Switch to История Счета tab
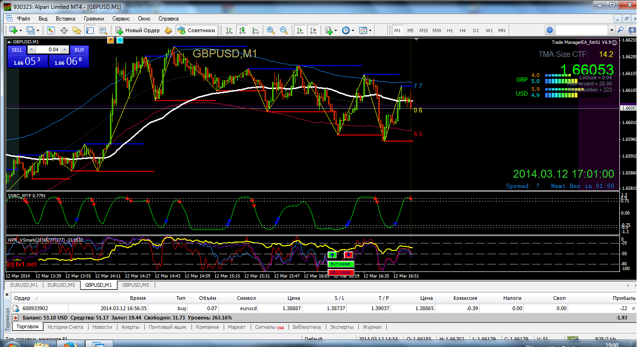 point(65,327)
